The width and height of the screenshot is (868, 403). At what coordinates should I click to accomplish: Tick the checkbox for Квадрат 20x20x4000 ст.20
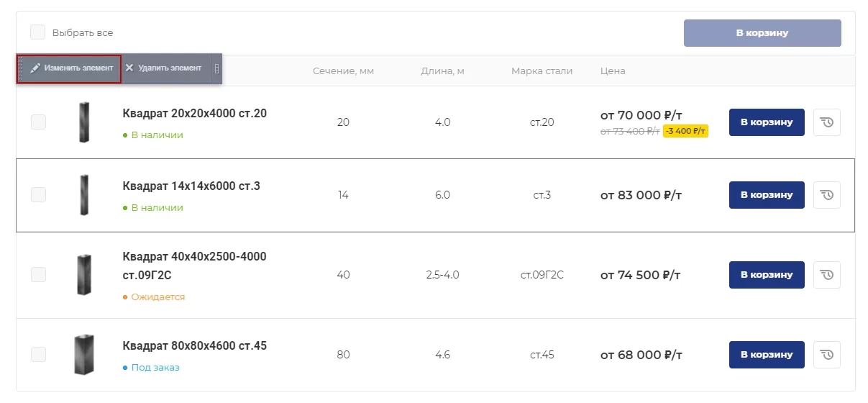click(x=38, y=122)
